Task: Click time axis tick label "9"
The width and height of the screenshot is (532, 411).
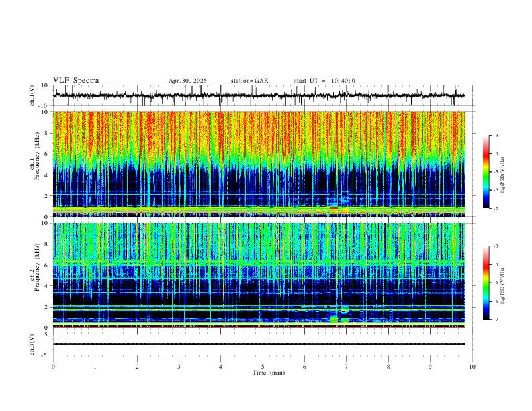Action: (x=430, y=367)
